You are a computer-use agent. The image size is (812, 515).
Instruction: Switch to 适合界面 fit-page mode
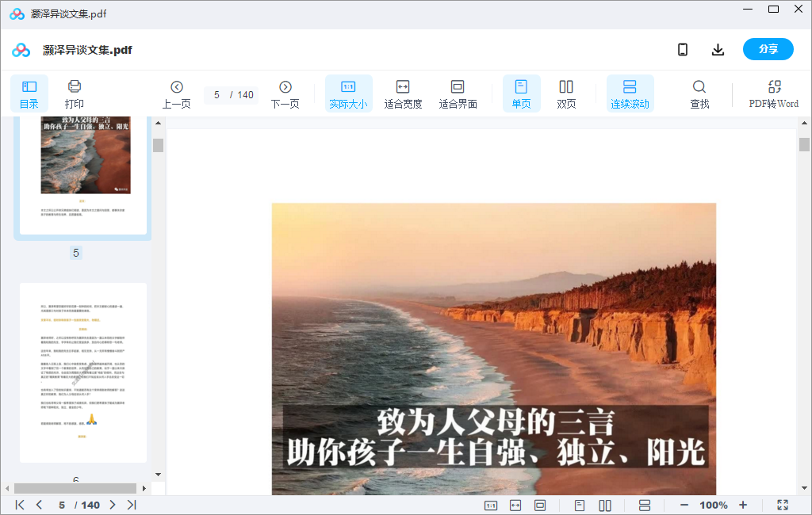[x=458, y=93]
